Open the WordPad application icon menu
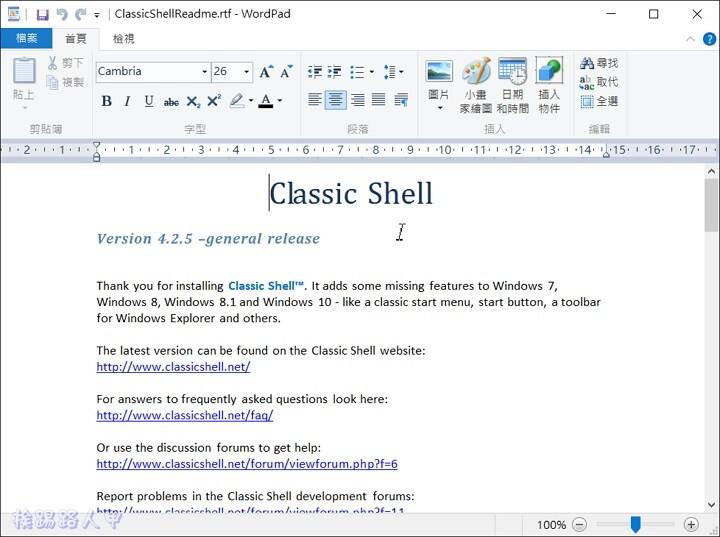720x537 pixels. tap(14, 14)
